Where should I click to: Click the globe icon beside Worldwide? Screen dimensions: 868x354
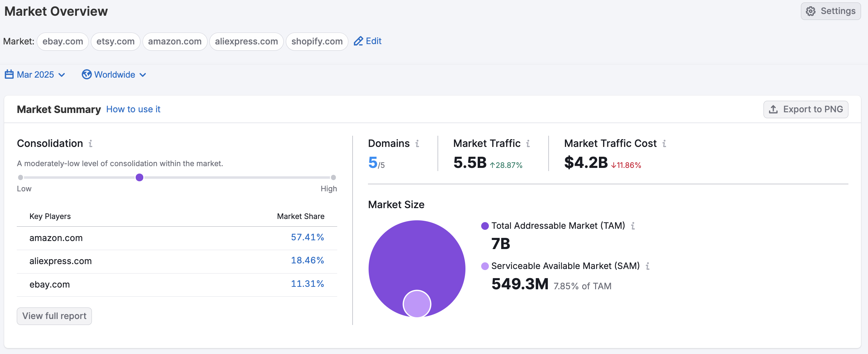tap(86, 75)
